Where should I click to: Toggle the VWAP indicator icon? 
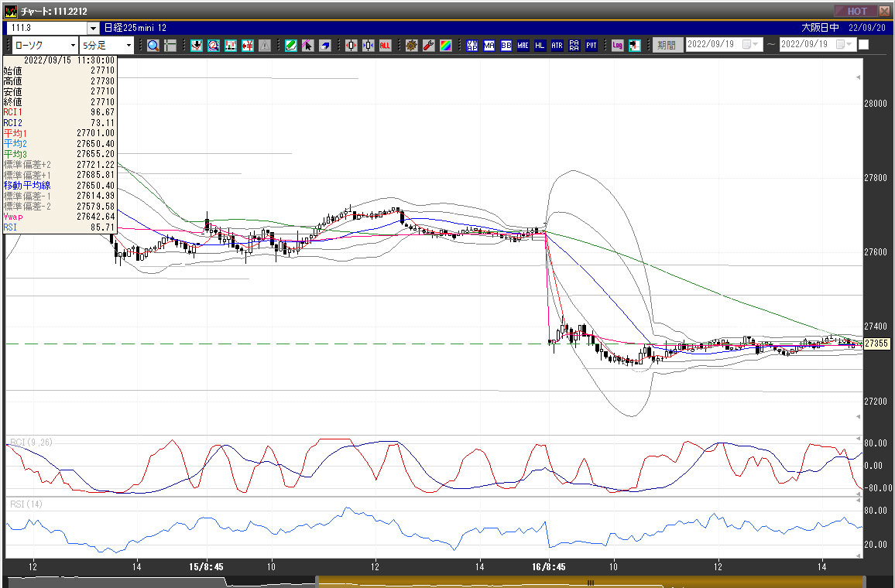click(472, 46)
